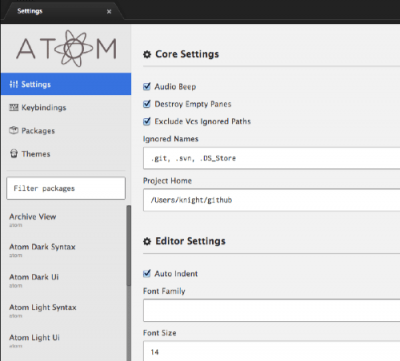Click the Packages box icon

14,130
